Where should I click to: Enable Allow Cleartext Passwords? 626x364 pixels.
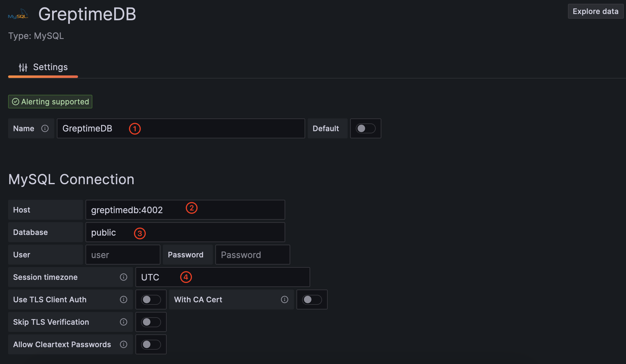[151, 344]
